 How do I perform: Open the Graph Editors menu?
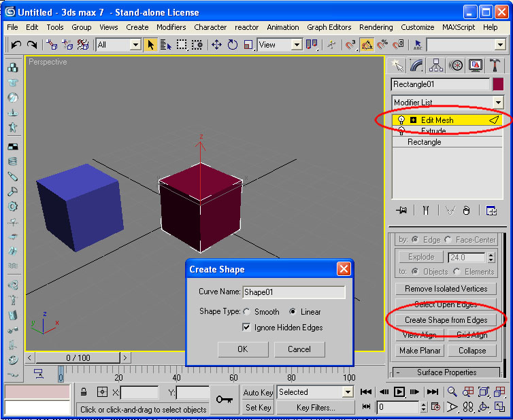[x=329, y=27]
